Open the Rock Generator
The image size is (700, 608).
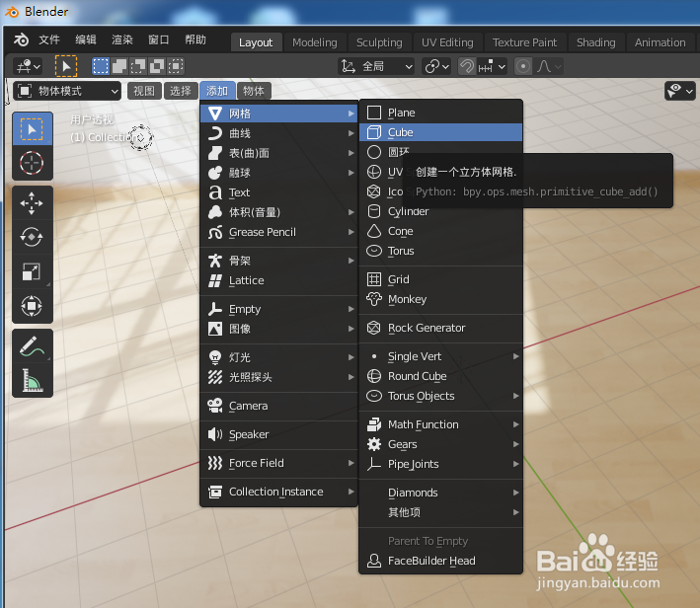click(440, 328)
